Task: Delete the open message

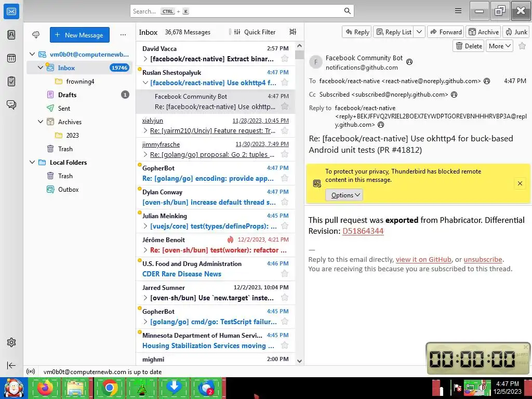Action: (x=469, y=46)
